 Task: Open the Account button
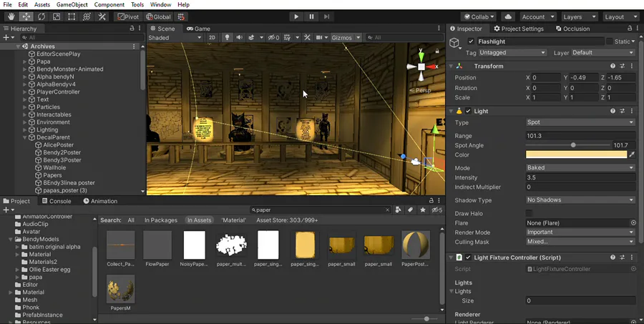(x=538, y=17)
